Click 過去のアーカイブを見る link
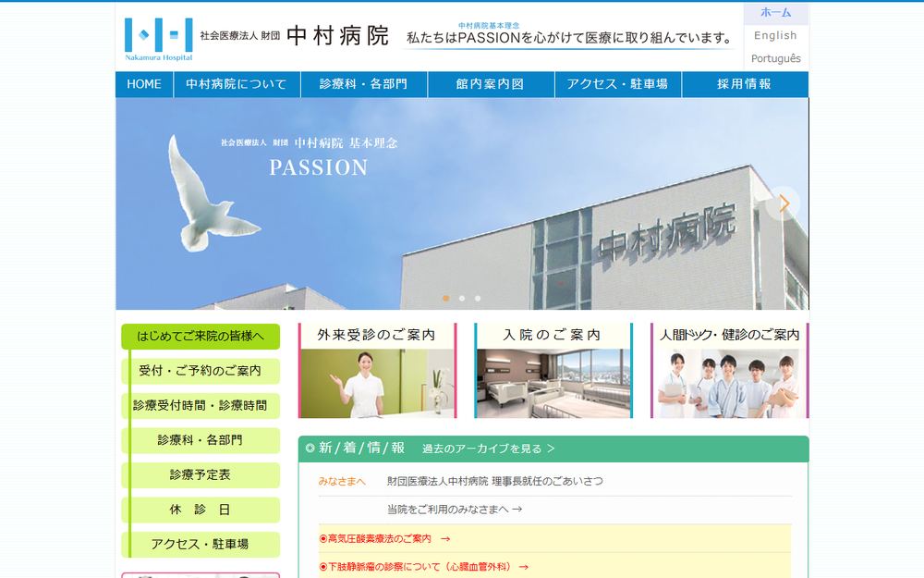924x578 pixels. click(489, 449)
